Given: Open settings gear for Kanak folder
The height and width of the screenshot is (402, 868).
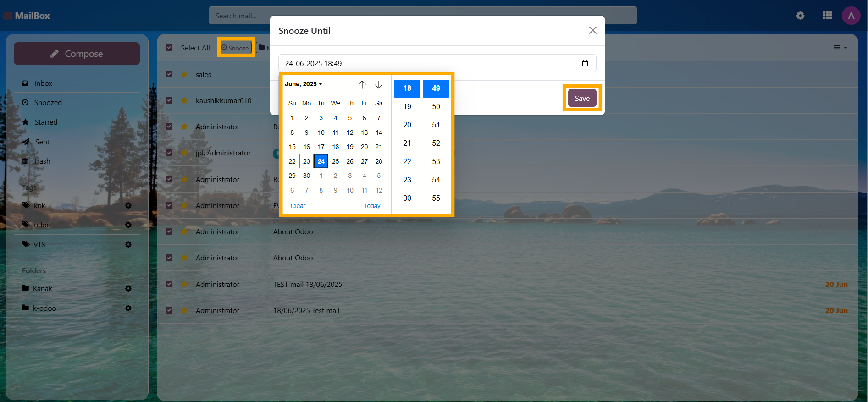Looking at the screenshot, I should tap(128, 288).
